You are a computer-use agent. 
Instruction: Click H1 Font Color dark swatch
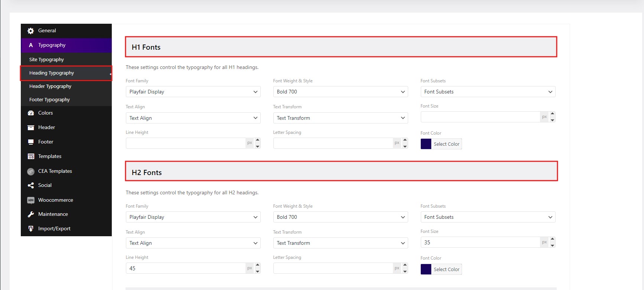tap(426, 144)
